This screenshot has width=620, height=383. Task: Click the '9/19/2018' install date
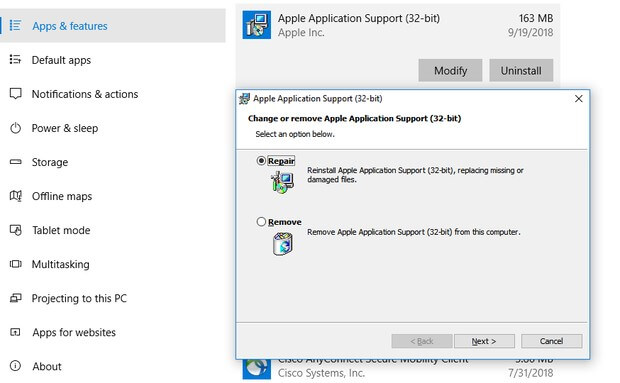(530, 32)
